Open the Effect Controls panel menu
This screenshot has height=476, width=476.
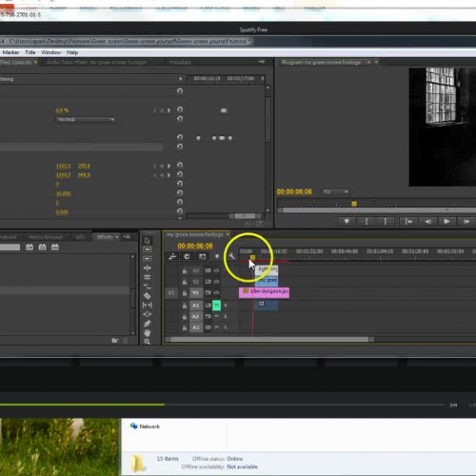click(x=261, y=62)
